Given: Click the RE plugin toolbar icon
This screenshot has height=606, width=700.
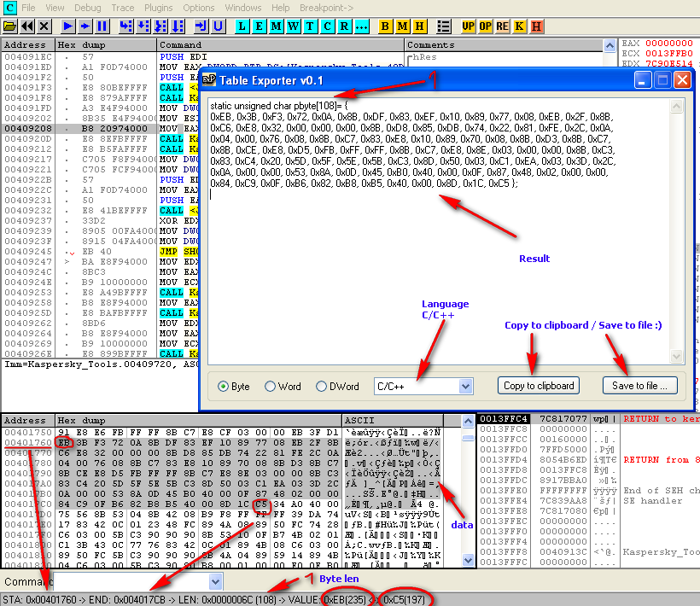Looking at the screenshot, I should (502, 26).
